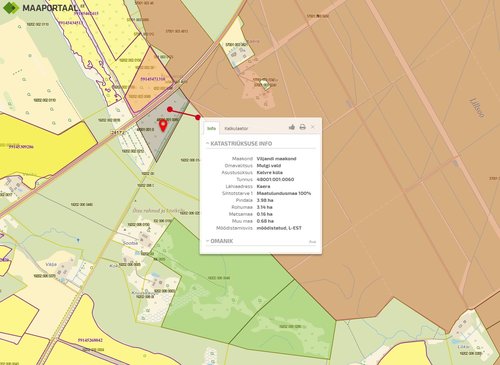Click the thumbs-up feedback icon in popup

point(292,127)
